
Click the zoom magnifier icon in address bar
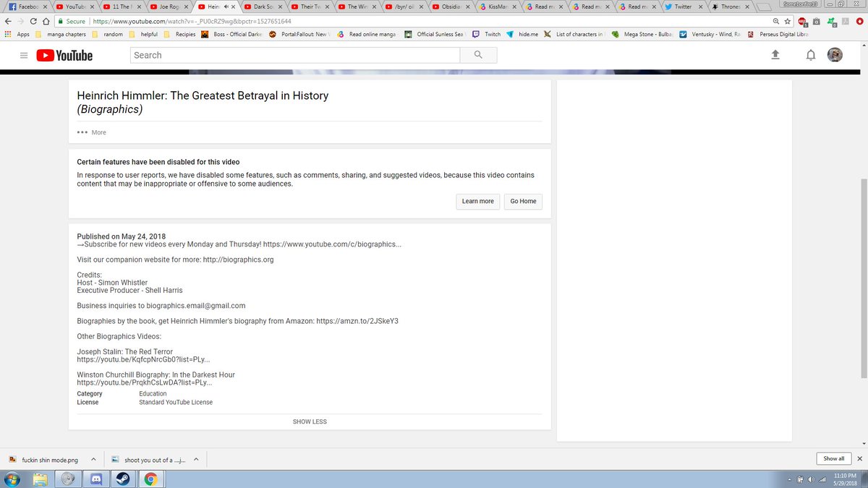click(x=776, y=22)
